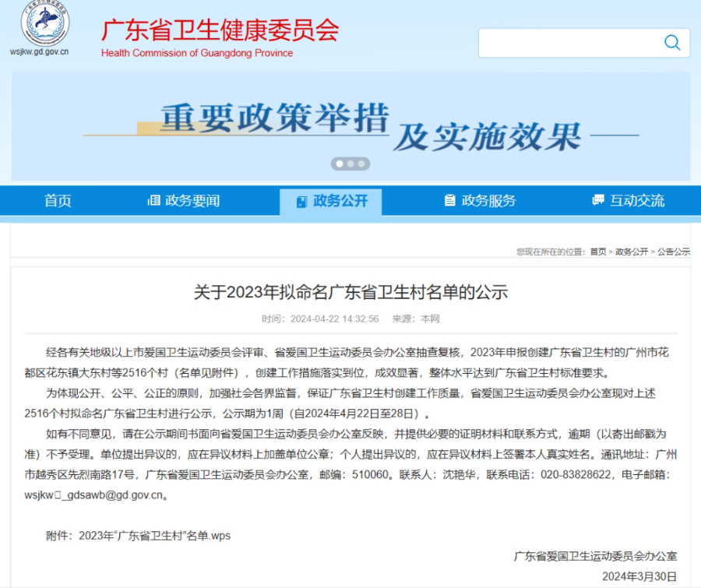Click the search magnifier icon
The height and width of the screenshot is (588, 701).
click(671, 43)
